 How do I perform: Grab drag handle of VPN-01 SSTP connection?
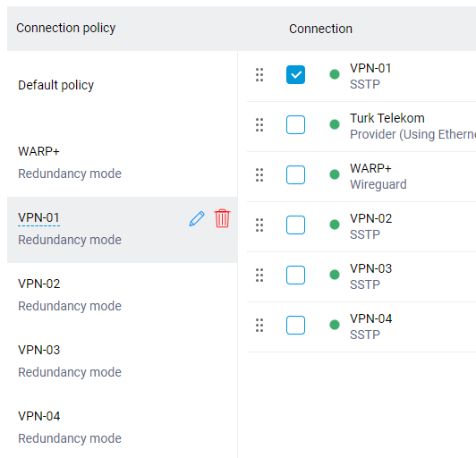pyautogui.click(x=259, y=74)
